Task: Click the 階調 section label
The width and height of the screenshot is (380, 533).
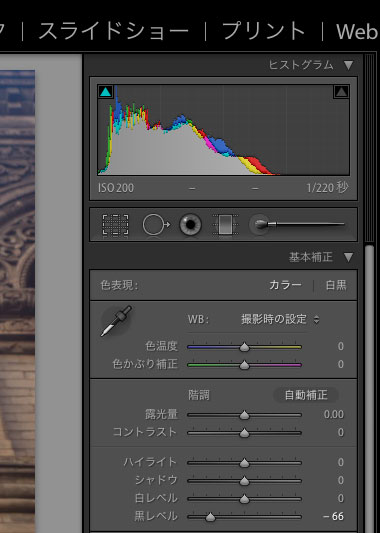Action: [199, 395]
